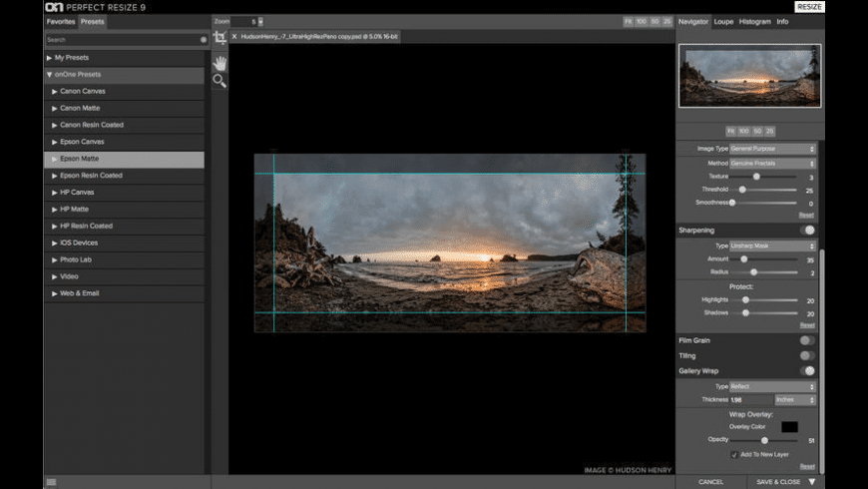Select the Crop tool
Viewport: 868px width, 489px height.
point(219,38)
